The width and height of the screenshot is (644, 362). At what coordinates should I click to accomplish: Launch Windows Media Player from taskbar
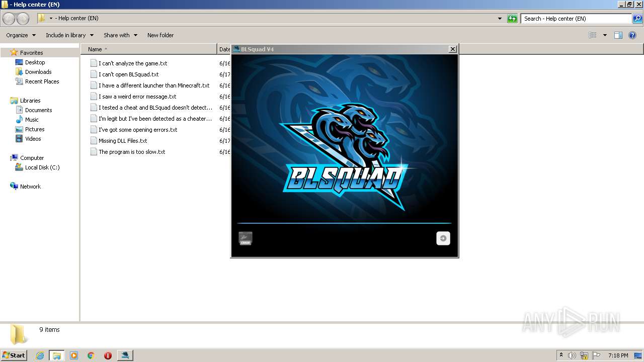click(x=74, y=355)
